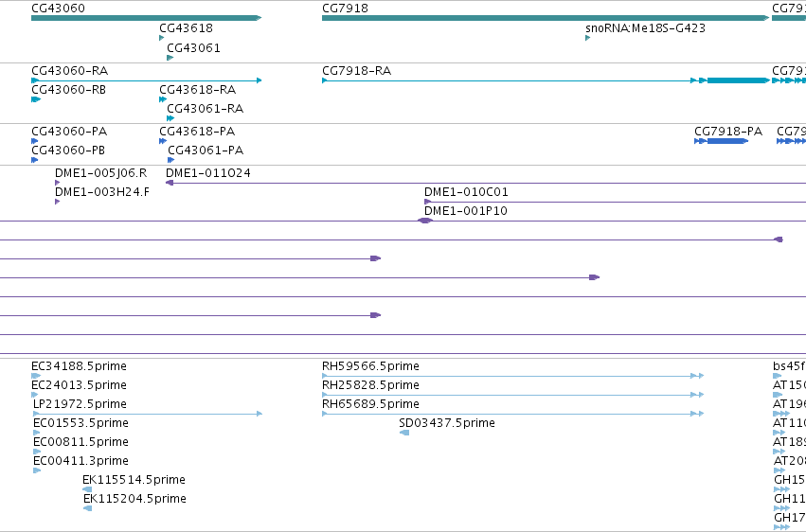Open the DME1-010C01 feature label
This screenshot has width=806, height=532.
(x=466, y=192)
